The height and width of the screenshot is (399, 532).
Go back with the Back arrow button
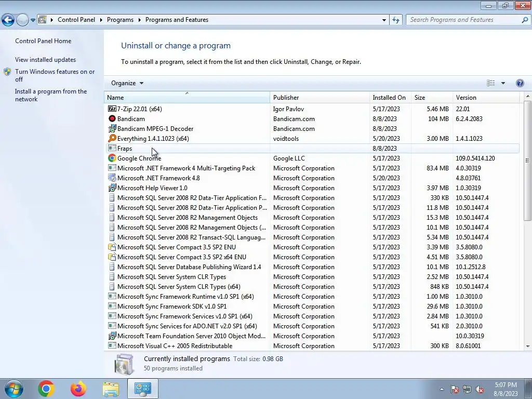(x=8, y=20)
